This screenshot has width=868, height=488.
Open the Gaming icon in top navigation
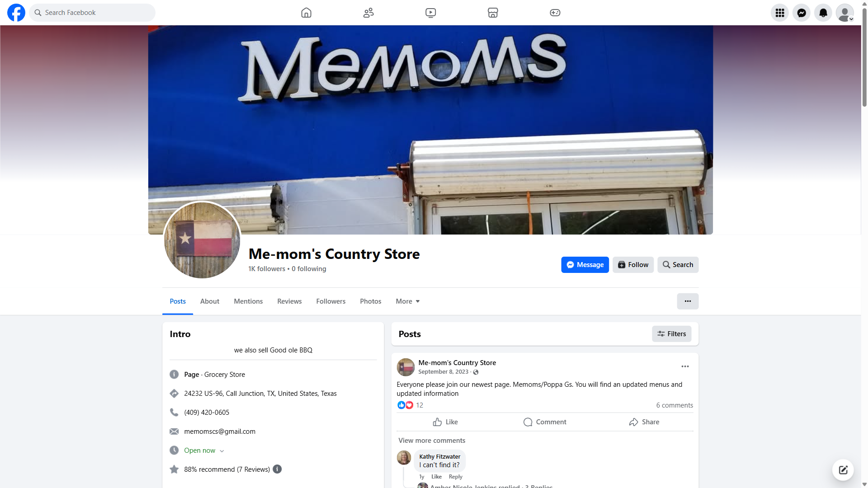pos(555,13)
